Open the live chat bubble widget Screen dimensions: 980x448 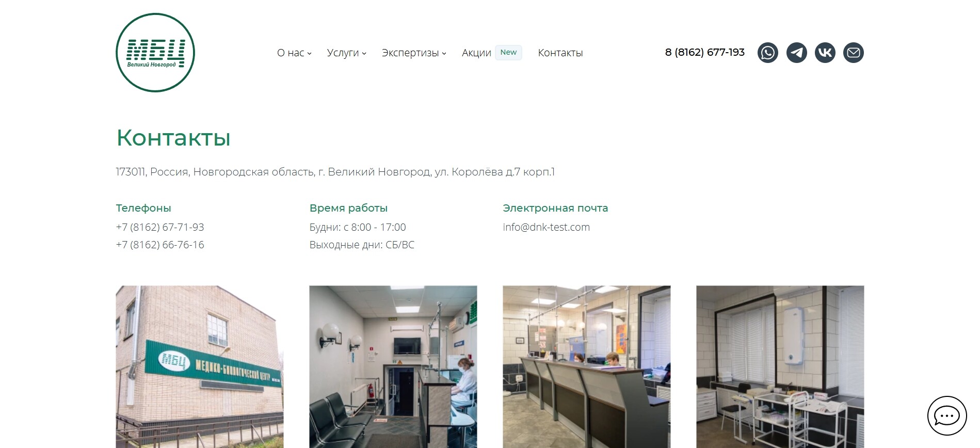[947, 415]
